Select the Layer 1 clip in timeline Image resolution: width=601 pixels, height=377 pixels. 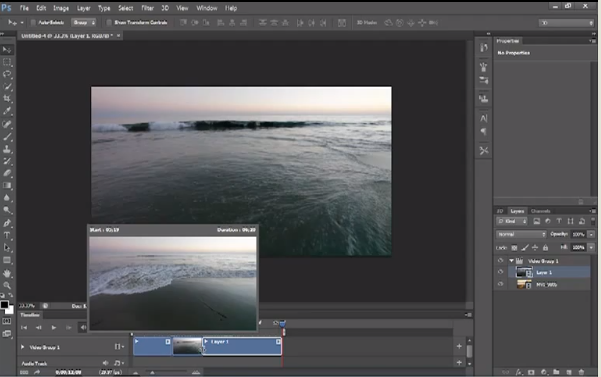click(x=242, y=346)
